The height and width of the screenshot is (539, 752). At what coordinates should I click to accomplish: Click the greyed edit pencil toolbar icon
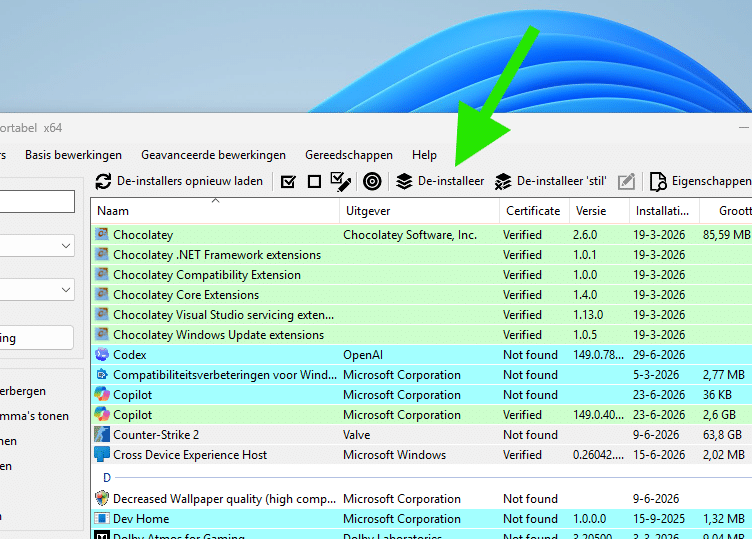pyautogui.click(x=626, y=181)
